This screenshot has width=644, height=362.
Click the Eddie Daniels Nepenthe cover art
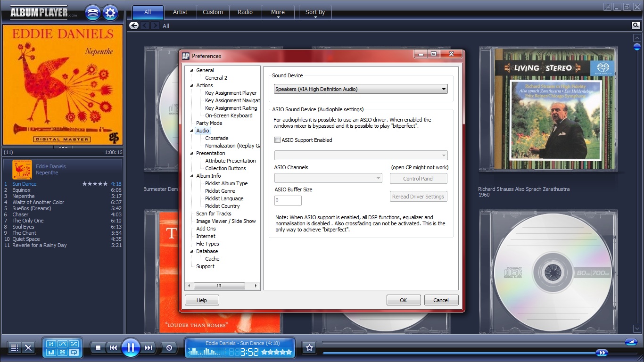63,85
